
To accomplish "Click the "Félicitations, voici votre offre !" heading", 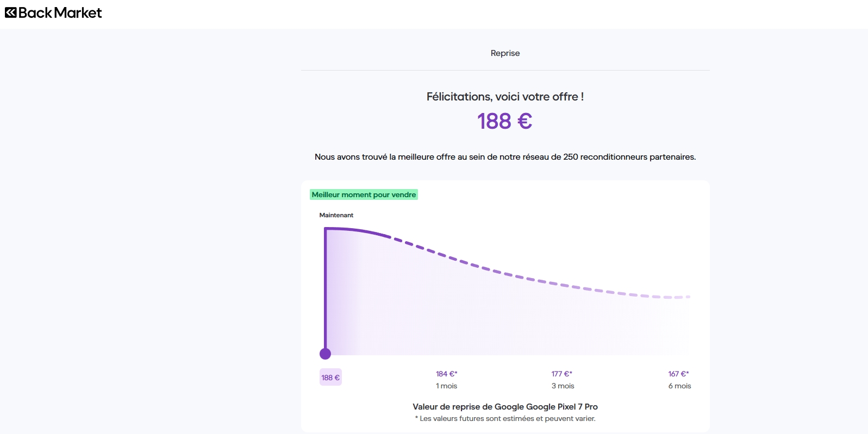I will coord(505,97).
